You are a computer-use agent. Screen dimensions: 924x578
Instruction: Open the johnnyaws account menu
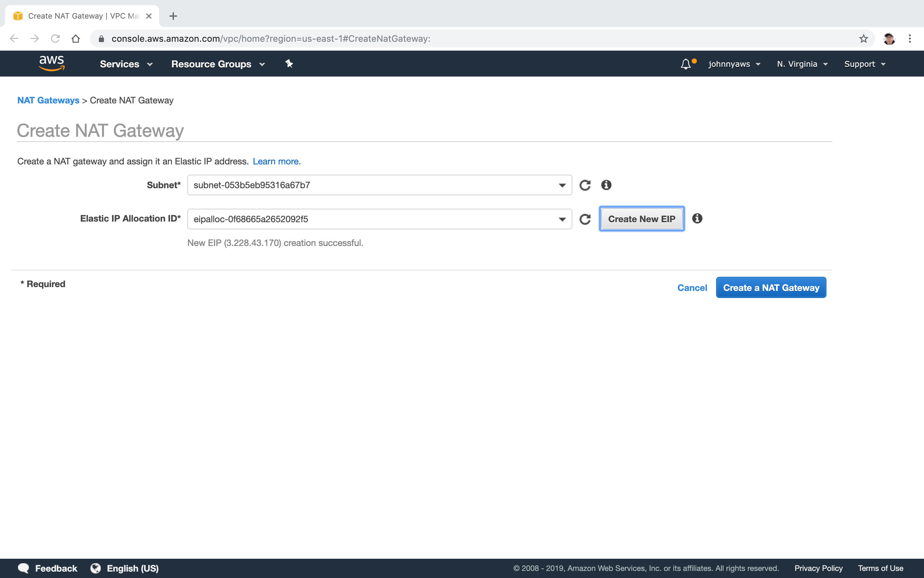point(734,64)
